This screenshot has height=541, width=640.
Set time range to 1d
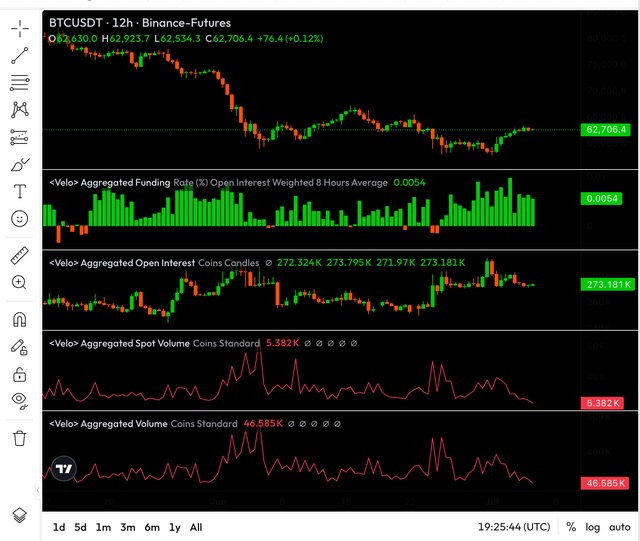pos(59,528)
